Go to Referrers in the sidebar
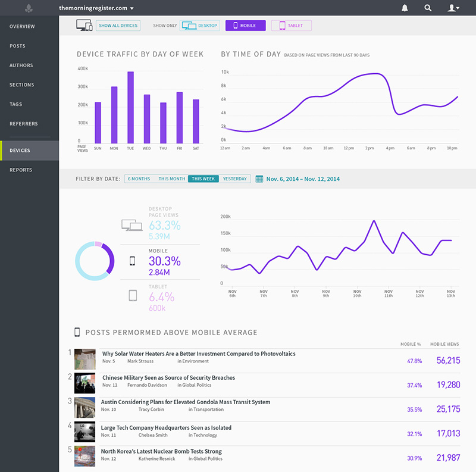The height and width of the screenshot is (472, 476). (24, 124)
